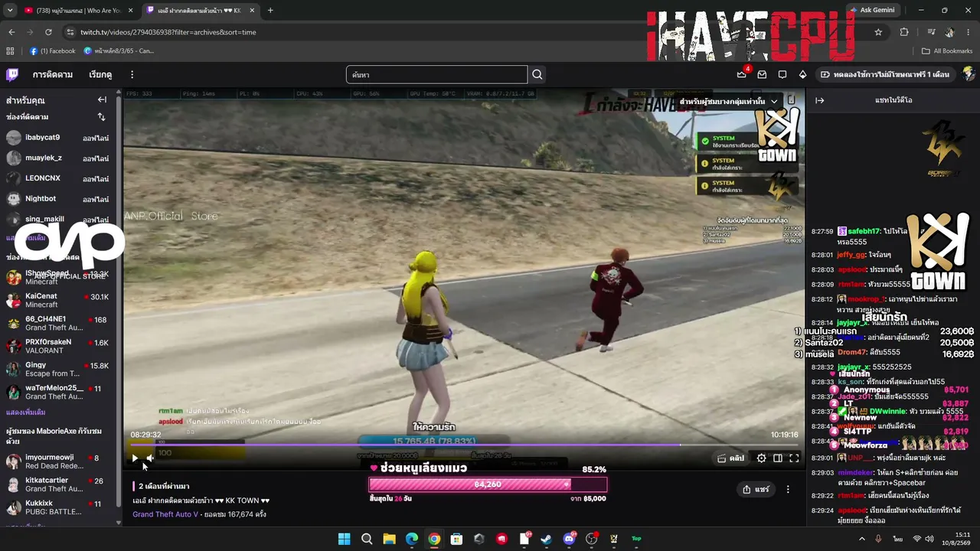Screen dimensions: 980x551
Task: Click the Twitch logo home icon
Action: (x=12, y=74)
